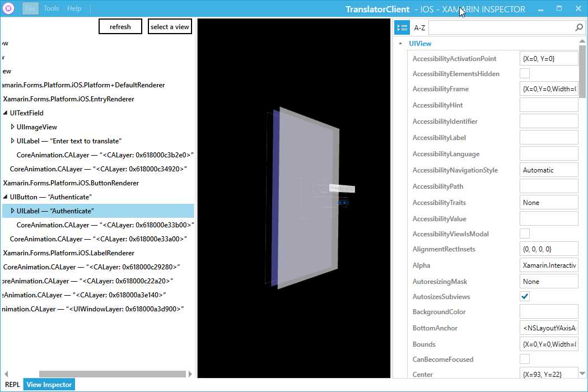
Task: Click the AccessibilityPath value field
Action: (x=549, y=186)
